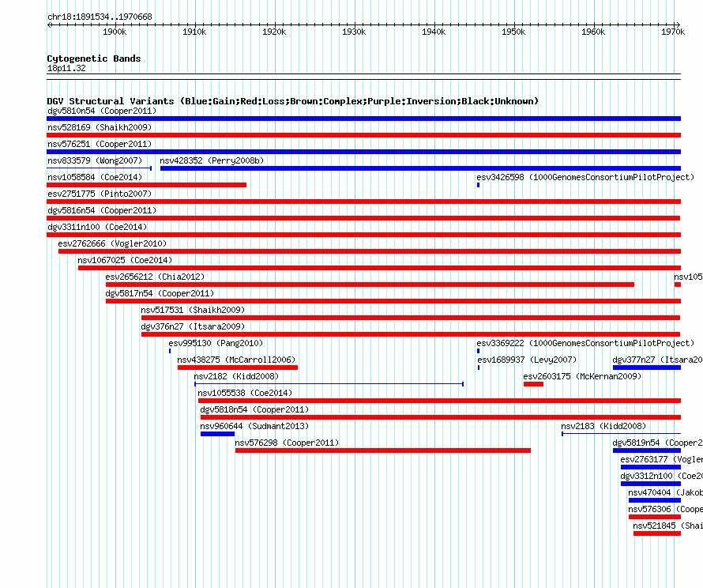Viewport: 703px width, 588px height.
Task: Open nsv2182 (Kidd2008) variant label
Action: [236, 376]
